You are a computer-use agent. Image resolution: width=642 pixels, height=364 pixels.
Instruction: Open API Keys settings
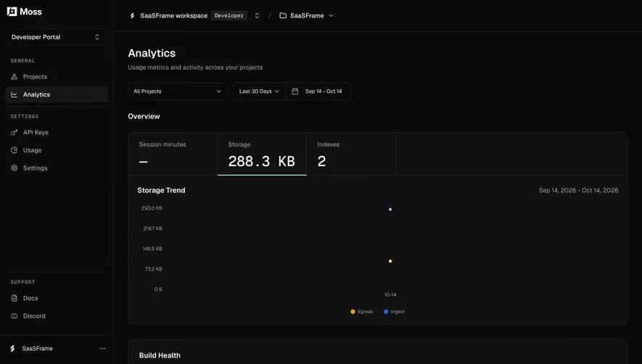point(57,132)
